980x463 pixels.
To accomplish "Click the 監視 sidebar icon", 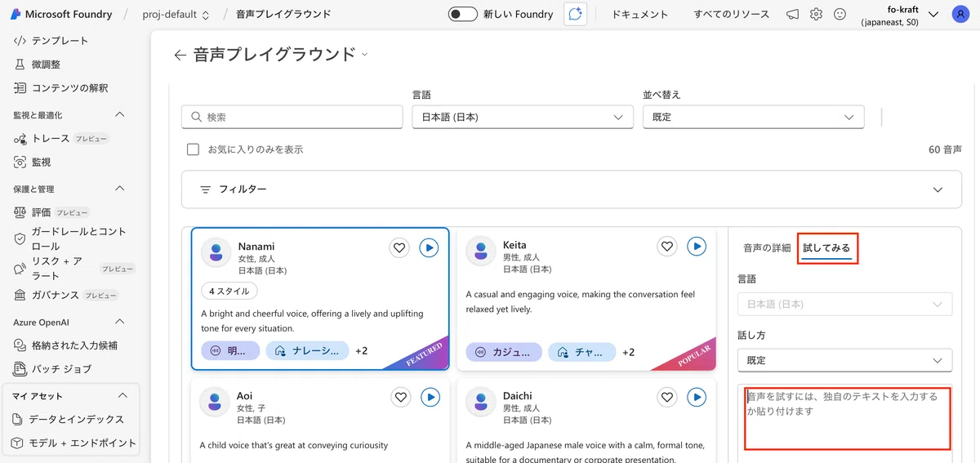I will [20, 162].
